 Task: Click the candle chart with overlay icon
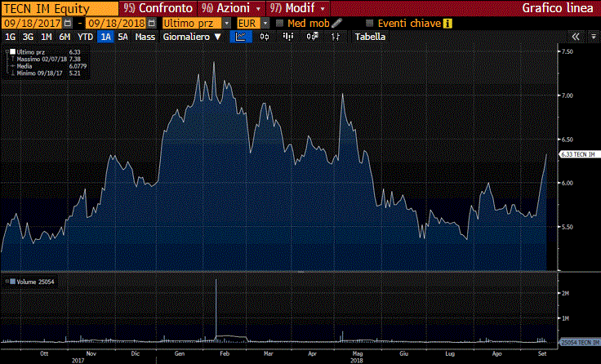coord(313,37)
